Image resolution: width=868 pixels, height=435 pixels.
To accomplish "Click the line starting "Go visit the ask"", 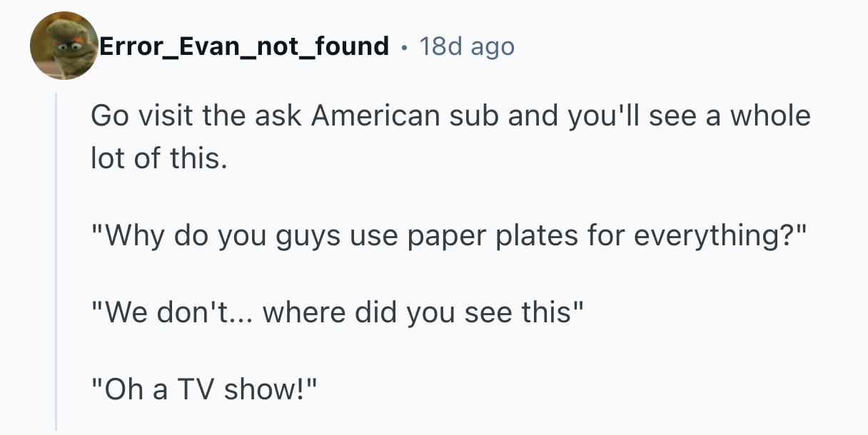I will coord(450,116).
